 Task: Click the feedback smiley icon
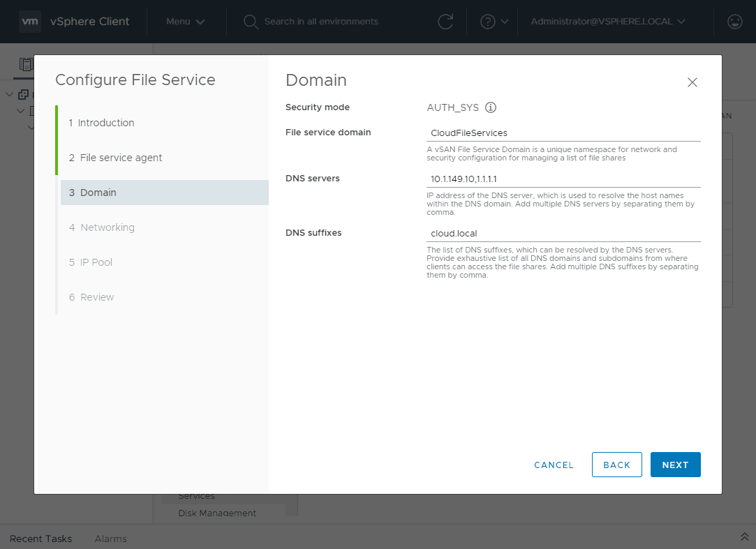734,22
